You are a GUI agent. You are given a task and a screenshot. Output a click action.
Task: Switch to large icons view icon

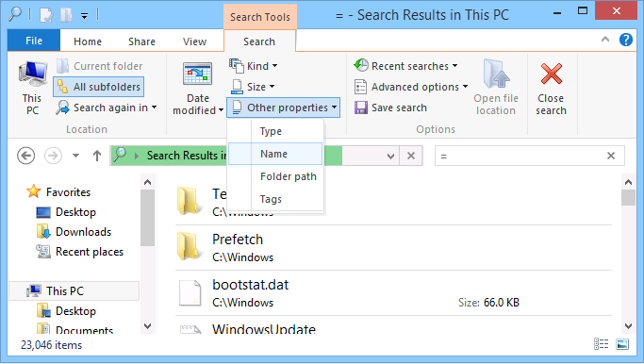pos(622,344)
